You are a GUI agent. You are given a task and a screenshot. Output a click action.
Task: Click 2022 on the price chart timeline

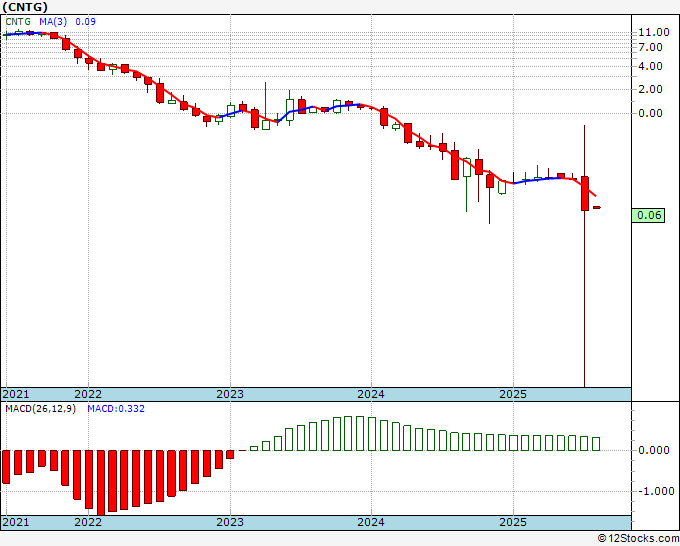click(x=88, y=394)
